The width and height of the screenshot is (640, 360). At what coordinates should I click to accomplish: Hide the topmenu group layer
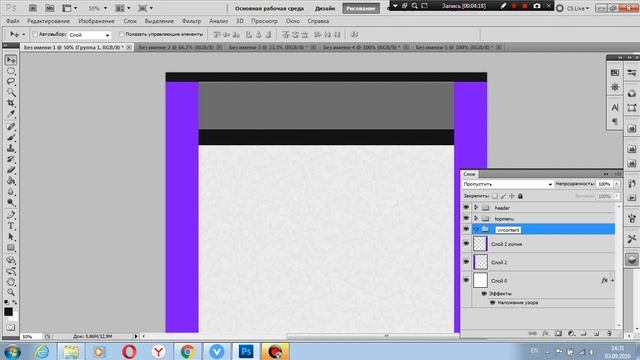(466, 218)
